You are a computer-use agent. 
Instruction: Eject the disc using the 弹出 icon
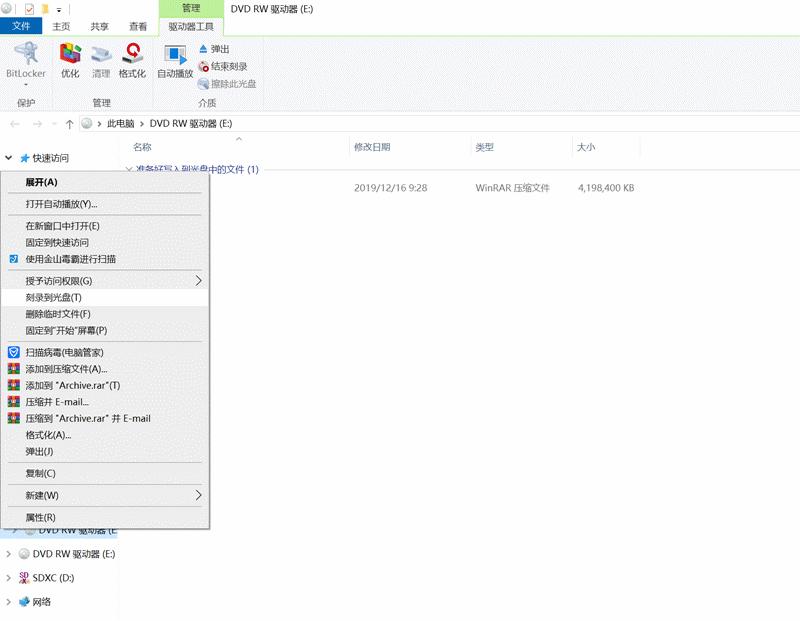[x=216, y=46]
